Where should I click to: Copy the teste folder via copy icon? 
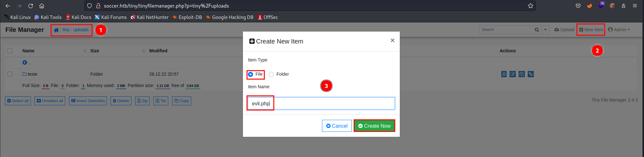[522, 74]
